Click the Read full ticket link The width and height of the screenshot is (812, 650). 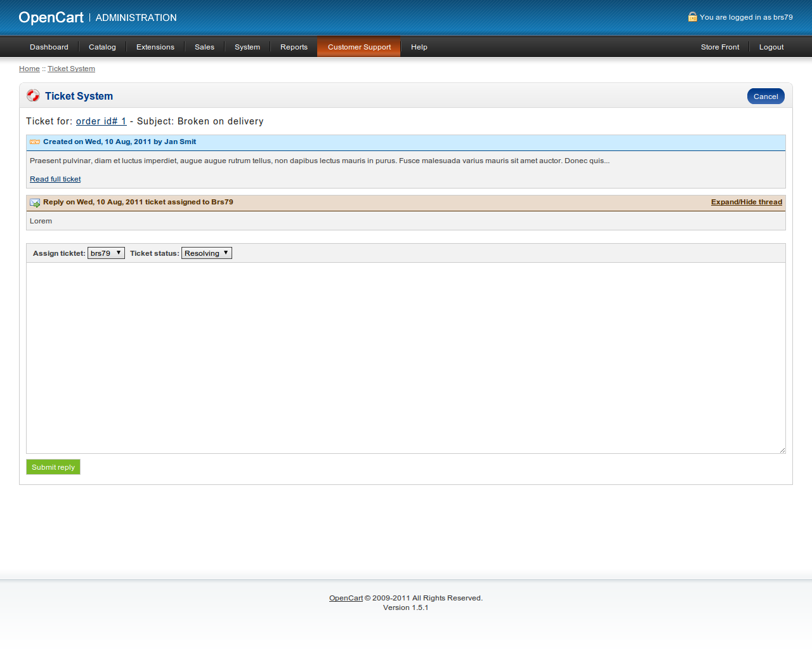coord(55,179)
